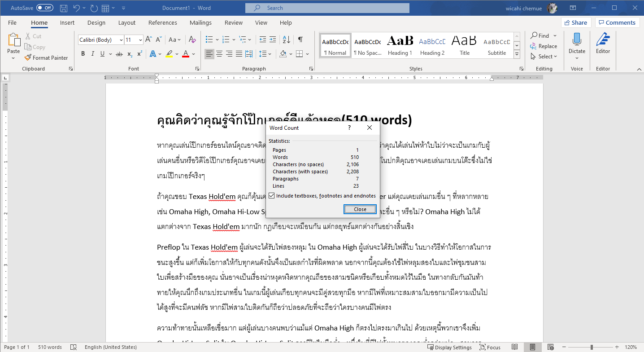Open Display Settings in status bar
Image resolution: width=644 pixels, height=352 pixels.
pyautogui.click(x=450, y=348)
